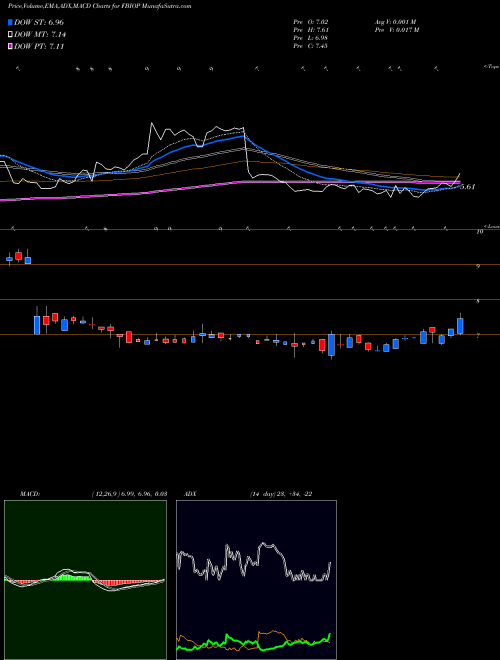
Task: Click the blue DOW ST legend swatch
Action: [x=10, y=22]
